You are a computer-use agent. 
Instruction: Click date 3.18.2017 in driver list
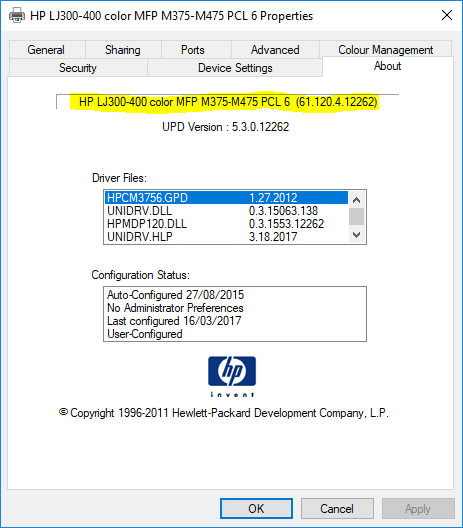pyautogui.click(x=273, y=237)
